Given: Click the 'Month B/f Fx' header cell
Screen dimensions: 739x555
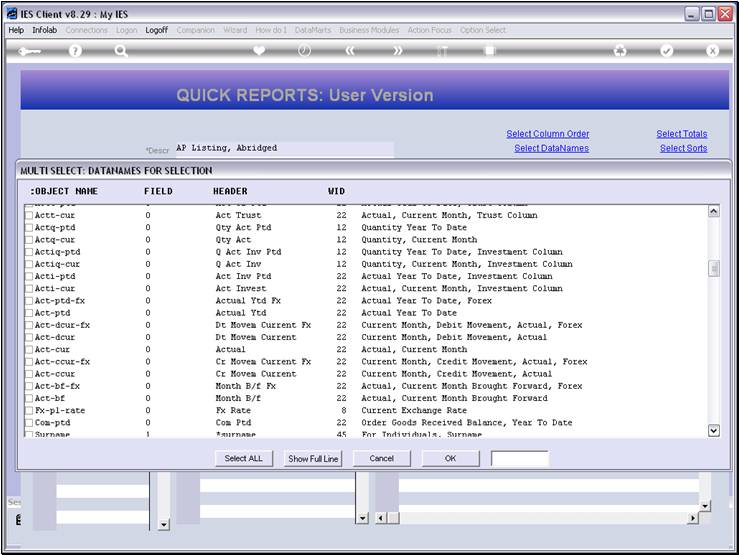Looking at the screenshot, I should click(246, 386).
